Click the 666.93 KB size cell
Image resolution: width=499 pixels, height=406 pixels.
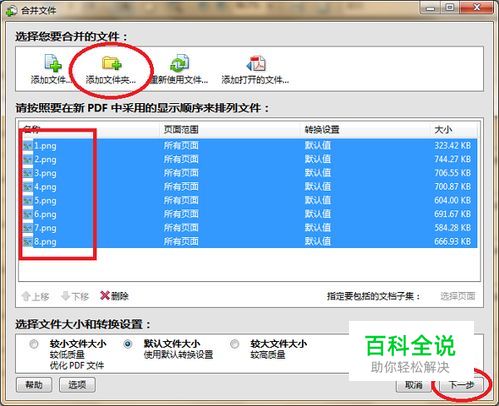[x=452, y=241]
